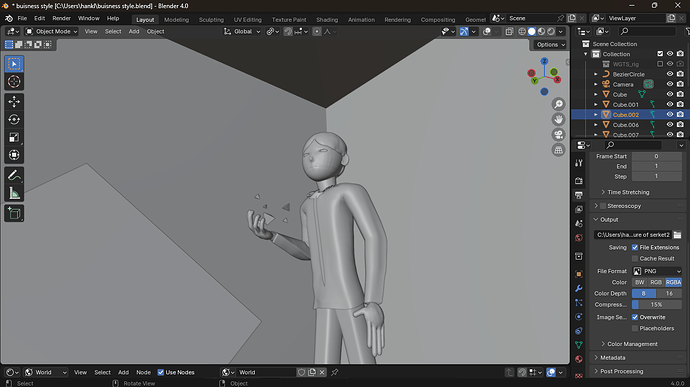This screenshot has height=387, width=690.
Task: Toggle snapping magnet button
Action: [288, 32]
